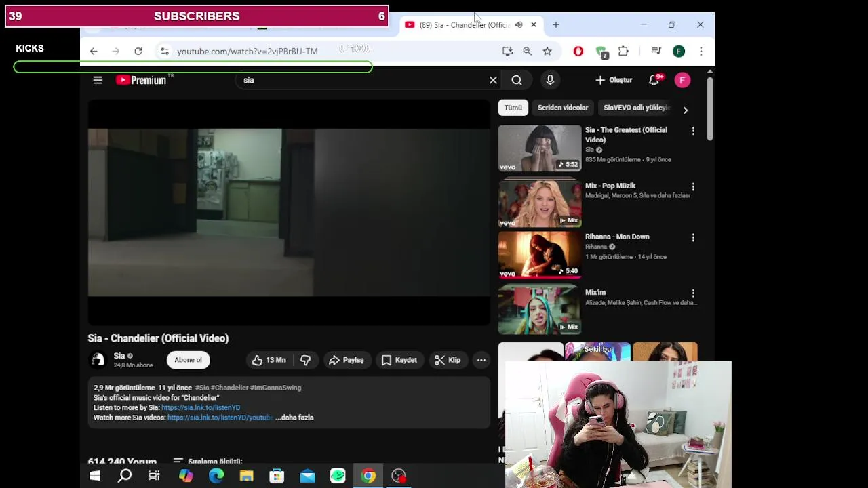Open options for Mix'im playlist

[x=693, y=293]
